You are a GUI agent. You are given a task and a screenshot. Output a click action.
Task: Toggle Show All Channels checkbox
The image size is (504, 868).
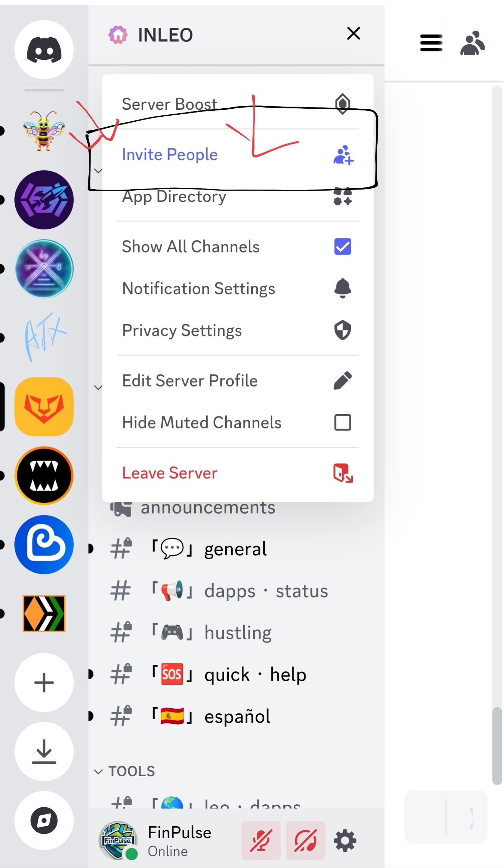point(342,246)
